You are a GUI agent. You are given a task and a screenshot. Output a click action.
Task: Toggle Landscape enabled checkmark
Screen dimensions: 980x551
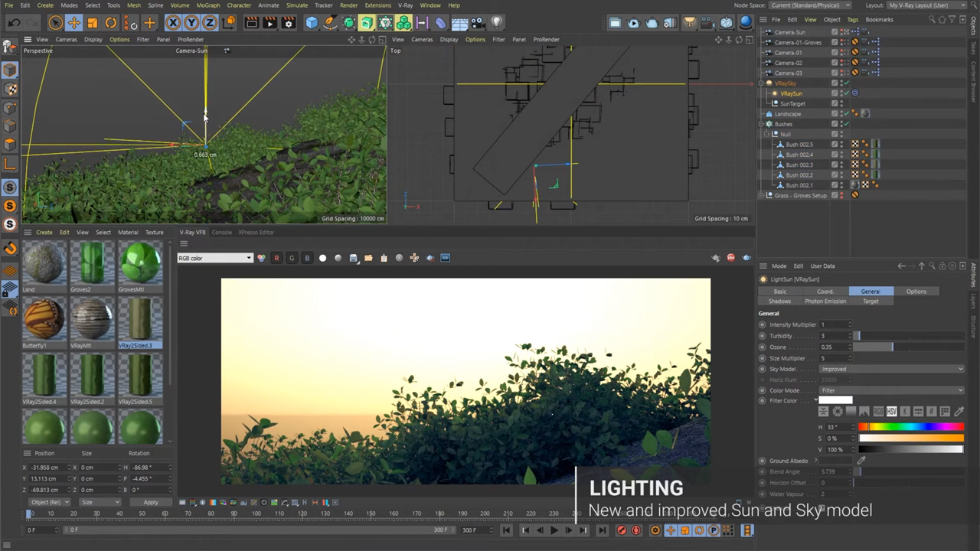coord(847,113)
